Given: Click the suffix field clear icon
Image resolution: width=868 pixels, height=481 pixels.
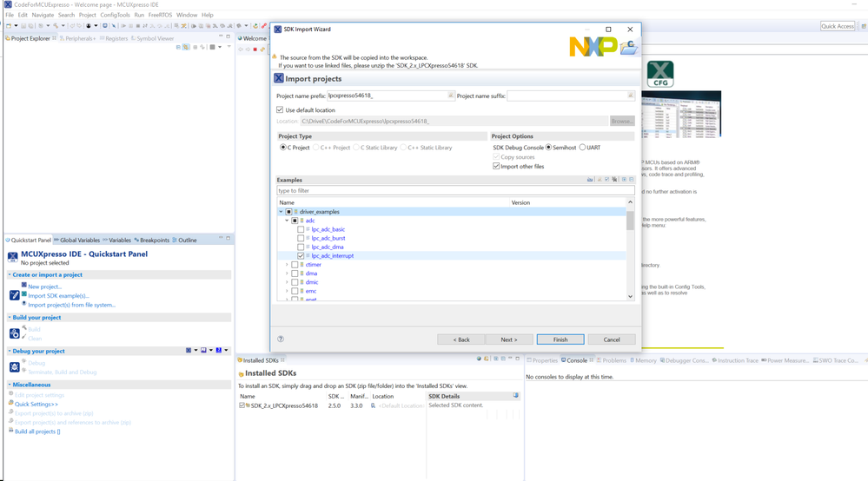Looking at the screenshot, I should click(631, 96).
